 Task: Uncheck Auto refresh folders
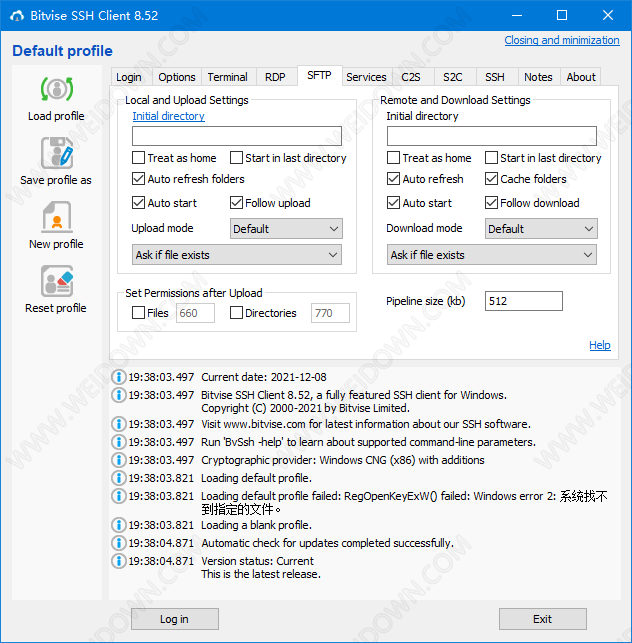pyautogui.click(x=138, y=179)
